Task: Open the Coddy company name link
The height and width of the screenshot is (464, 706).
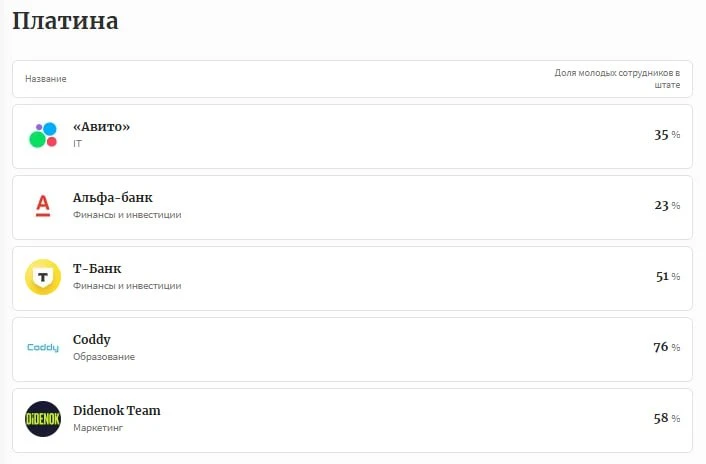Action: pyautogui.click(x=92, y=340)
